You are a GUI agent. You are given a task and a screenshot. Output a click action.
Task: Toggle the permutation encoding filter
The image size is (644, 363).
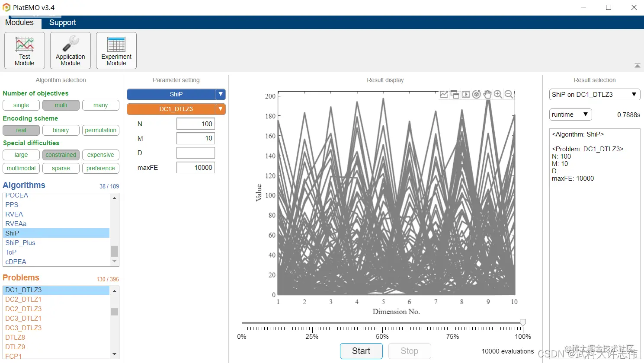coord(101,130)
